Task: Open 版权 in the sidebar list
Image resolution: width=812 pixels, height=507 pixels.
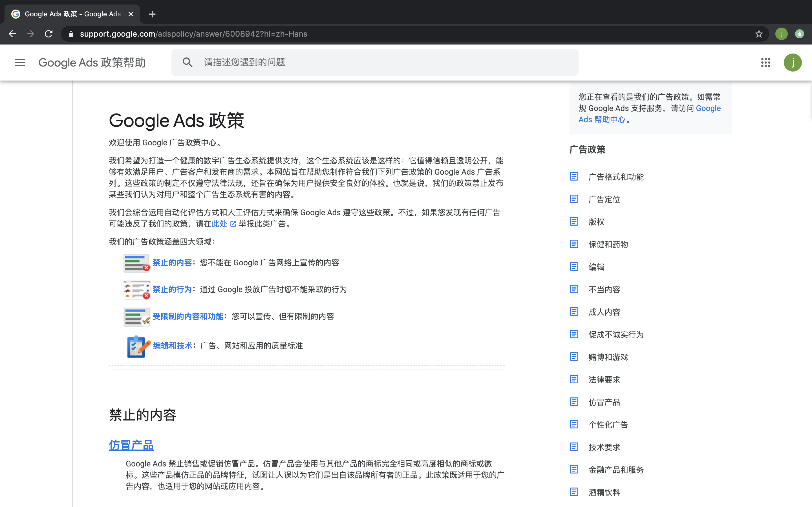Action: click(x=596, y=222)
